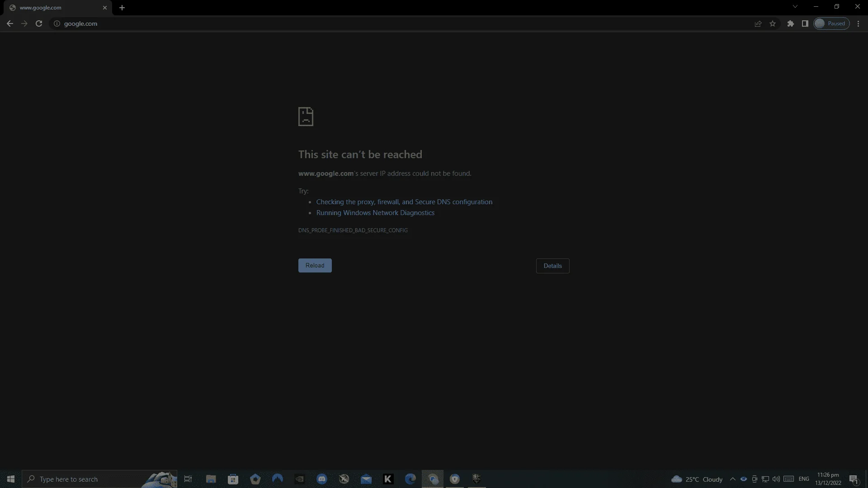This screenshot has height=488, width=868.
Task: Open the NVIDIA app on the taskbar
Action: click(300, 479)
